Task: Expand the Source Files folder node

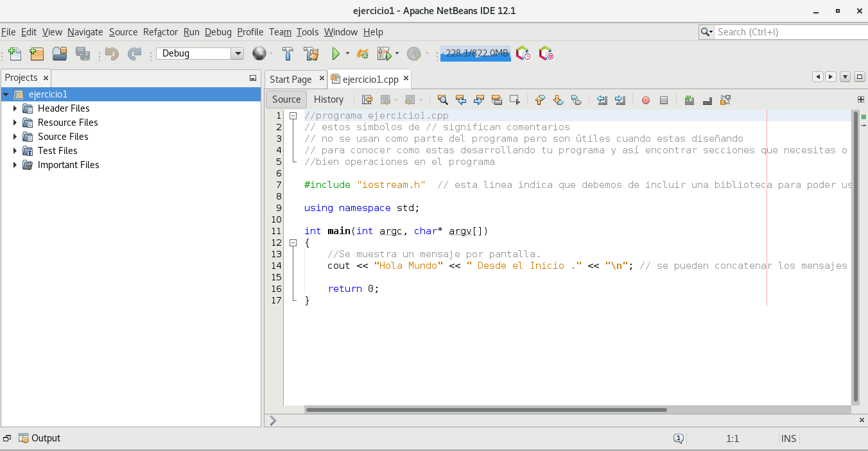Action: click(x=15, y=137)
